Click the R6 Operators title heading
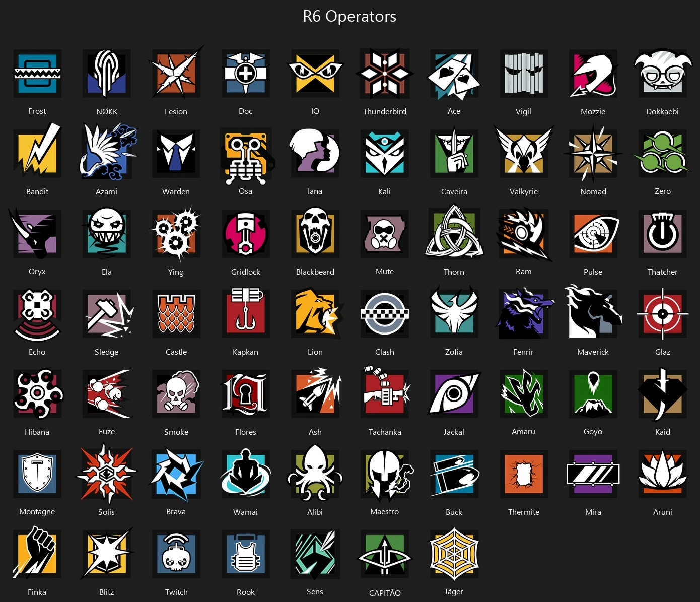The height and width of the screenshot is (602, 700). pos(349,16)
